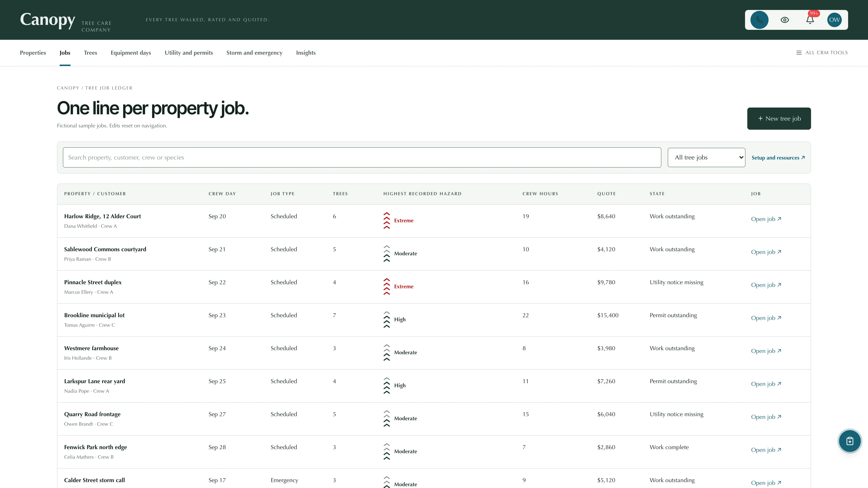Click the Crew Hours column header
This screenshot has height=488, width=868.
pos(540,194)
